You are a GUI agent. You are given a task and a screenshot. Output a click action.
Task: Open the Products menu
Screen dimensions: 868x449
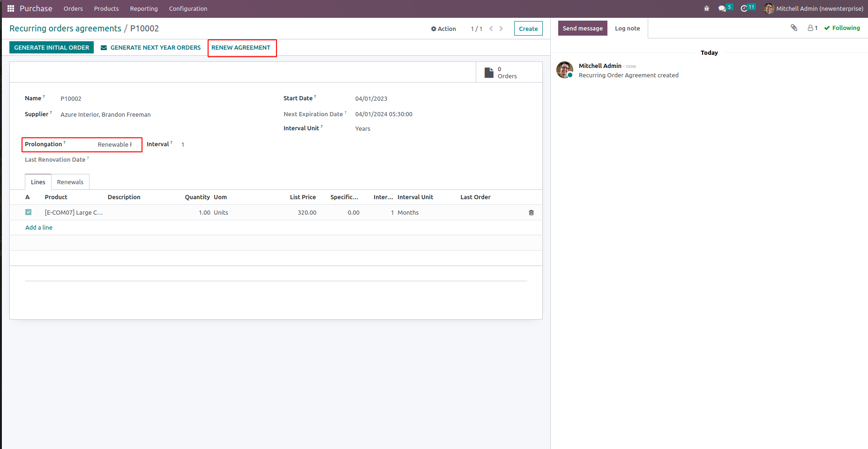click(x=106, y=9)
